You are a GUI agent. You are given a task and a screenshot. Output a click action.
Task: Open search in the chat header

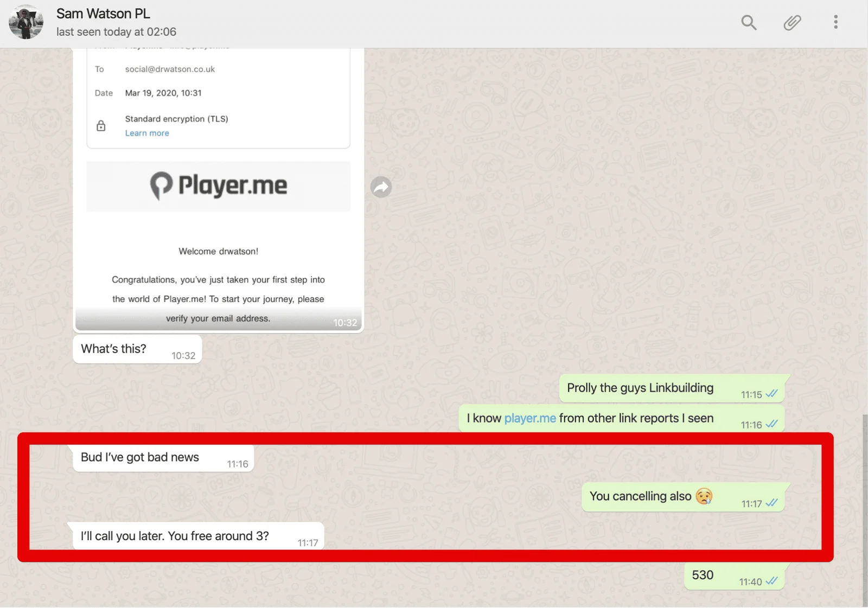coord(749,22)
